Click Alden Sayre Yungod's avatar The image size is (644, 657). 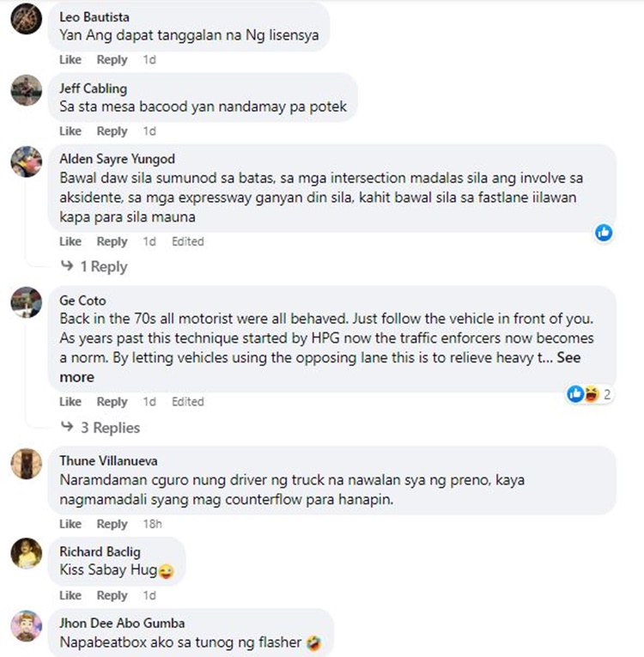26,161
